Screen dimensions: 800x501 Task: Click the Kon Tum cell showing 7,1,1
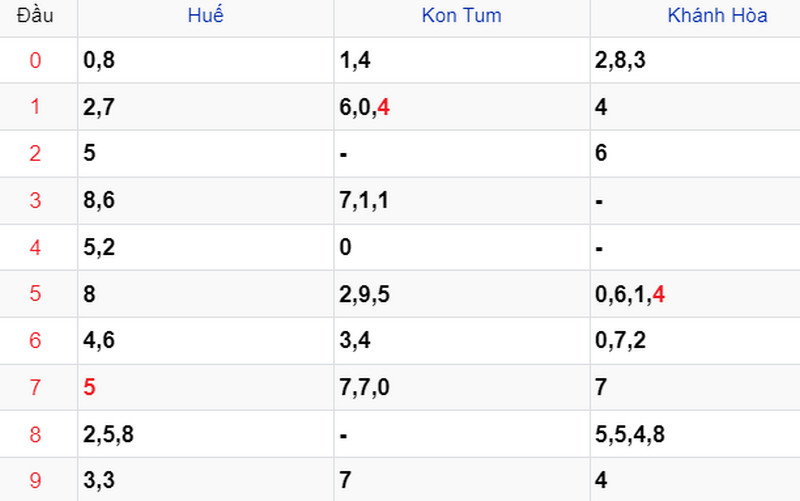[462, 201]
